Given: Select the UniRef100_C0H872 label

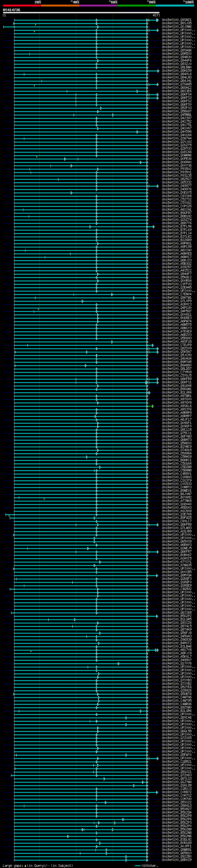Looking at the screenshot, I should [x=176, y=792].
